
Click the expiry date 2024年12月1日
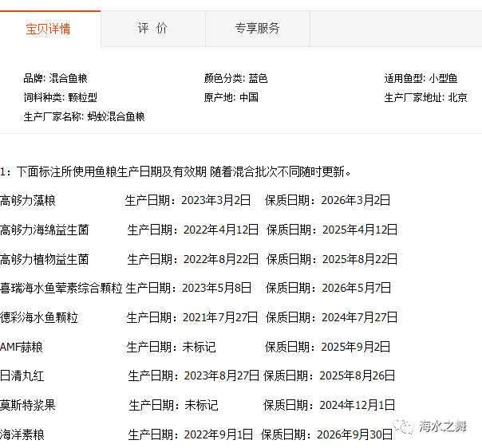click(x=358, y=405)
